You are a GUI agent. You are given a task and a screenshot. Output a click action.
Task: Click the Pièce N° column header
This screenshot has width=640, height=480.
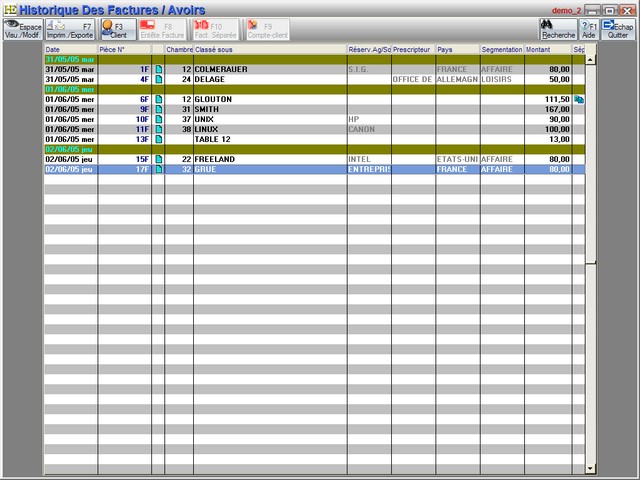[124, 49]
